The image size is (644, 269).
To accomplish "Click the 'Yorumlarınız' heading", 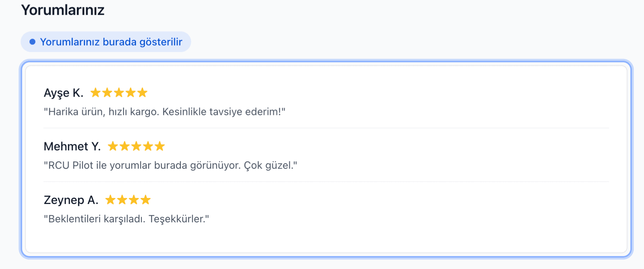I will pyautogui.click(x=62, y=10).
